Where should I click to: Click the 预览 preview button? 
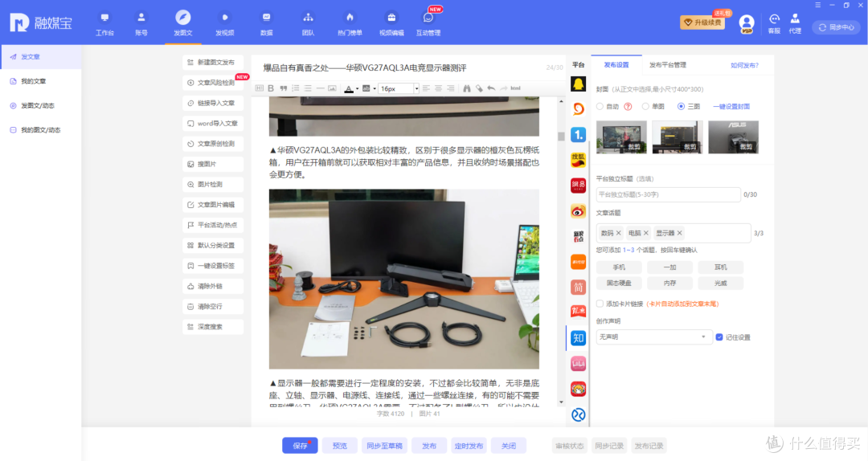point(340,446)
